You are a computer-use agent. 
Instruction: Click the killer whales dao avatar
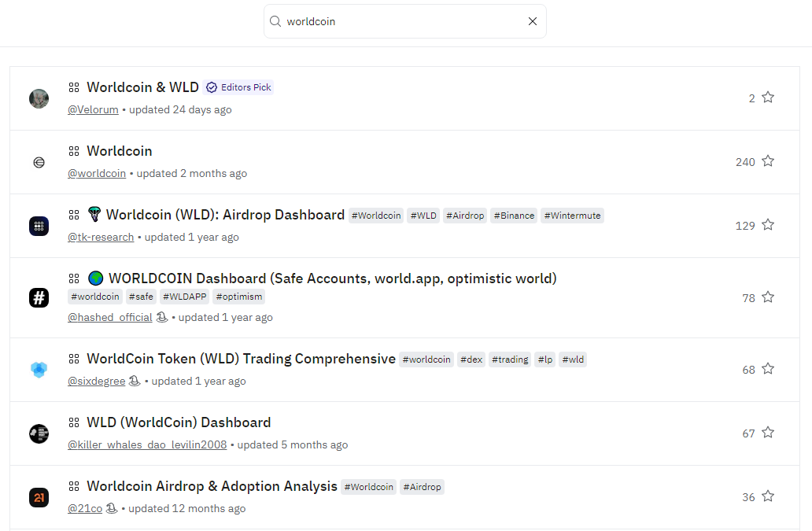pyautogui.click(x=39, y=433)
